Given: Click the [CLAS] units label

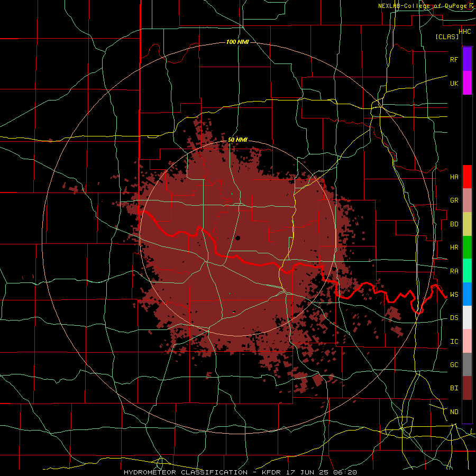Looking at the screenshot, I should (447, 36).
